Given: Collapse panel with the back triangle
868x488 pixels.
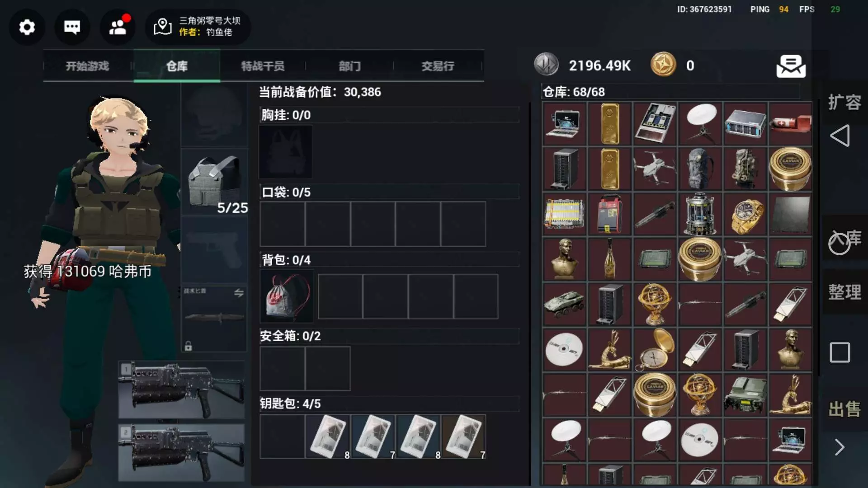Looking at the screenshot, I should [840, 136].
